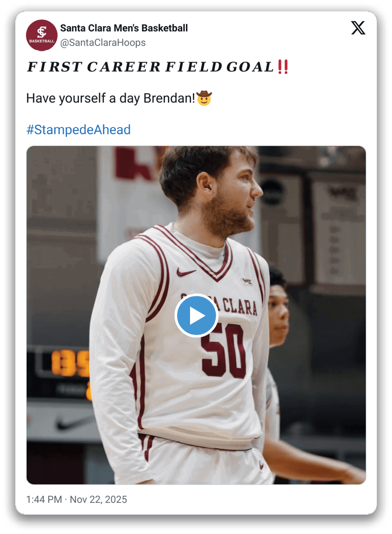
Task: Open the Santa Clara Men's Basketball account name
Action: (124, 28)
